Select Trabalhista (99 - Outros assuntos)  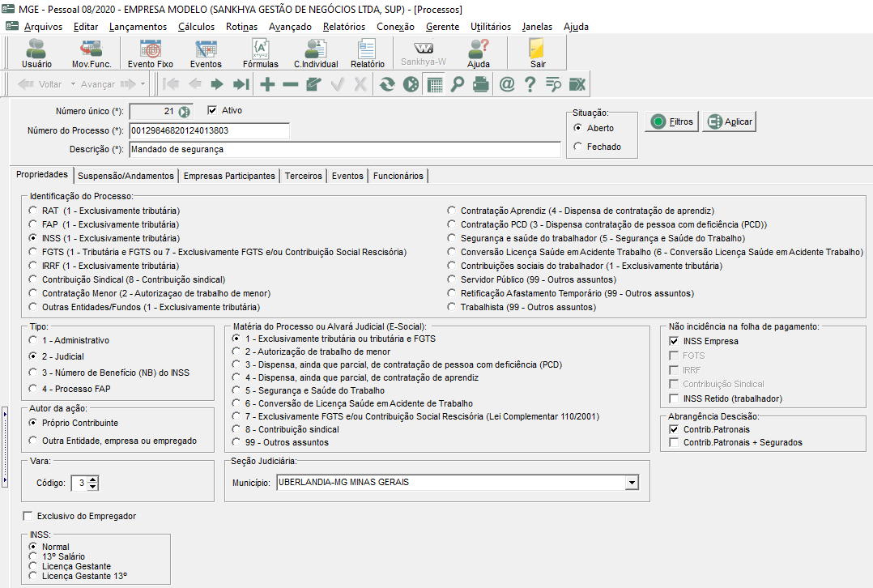[452, 307]
